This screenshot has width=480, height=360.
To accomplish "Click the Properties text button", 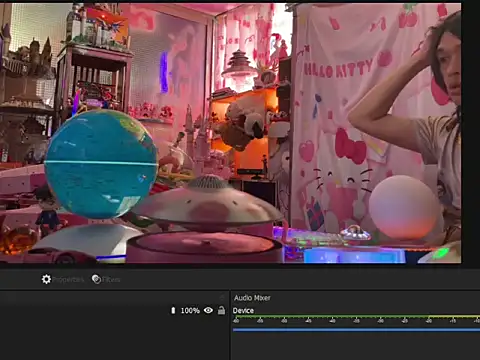I will click(68, 280).
